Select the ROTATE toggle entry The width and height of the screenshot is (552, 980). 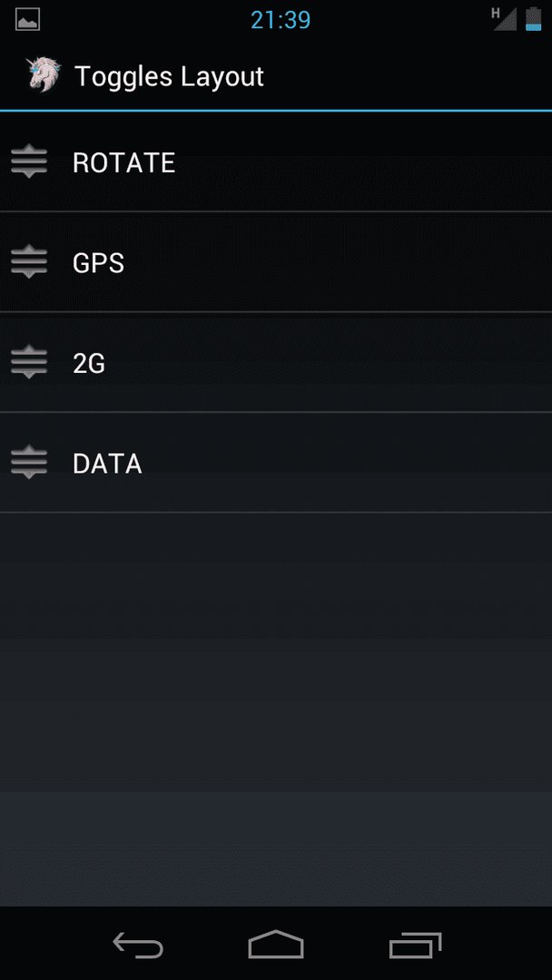click(x=276, y=162)
